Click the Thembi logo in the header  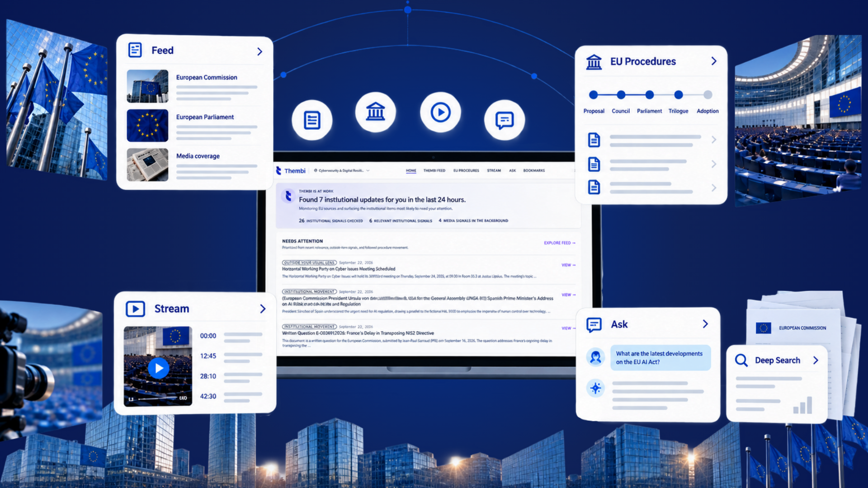pyautogui.click(x=291, y=171)
